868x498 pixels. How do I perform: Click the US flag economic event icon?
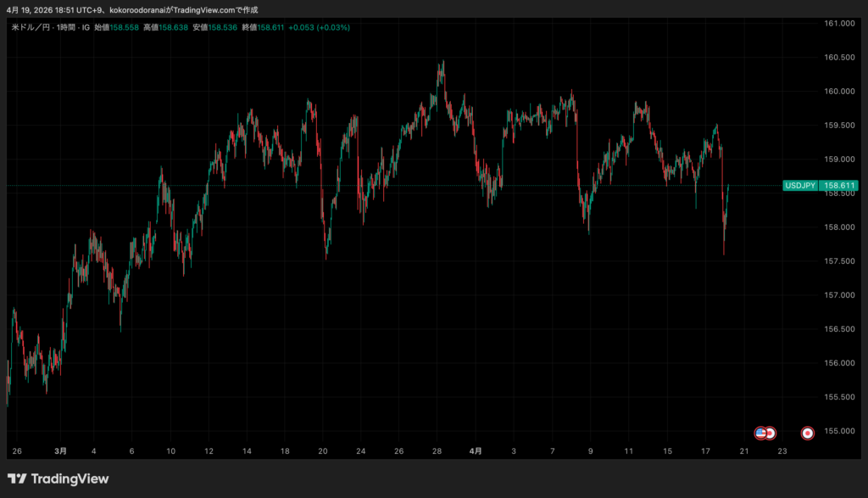[760, 433]
